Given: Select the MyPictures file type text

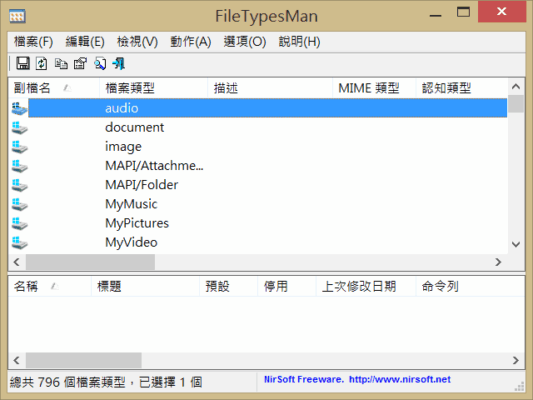Looking at the screenshot, I should tap(137, 223).
